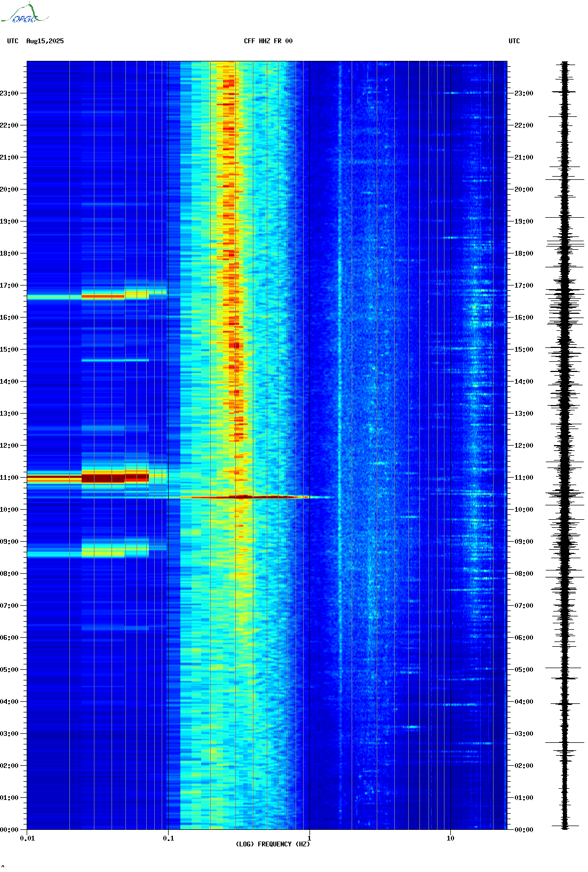Select 12:00 on the right time axis

(x=524, y=446)
